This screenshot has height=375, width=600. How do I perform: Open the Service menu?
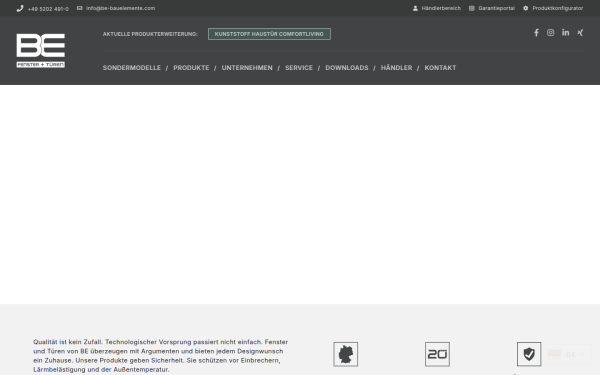pos(299,68)
